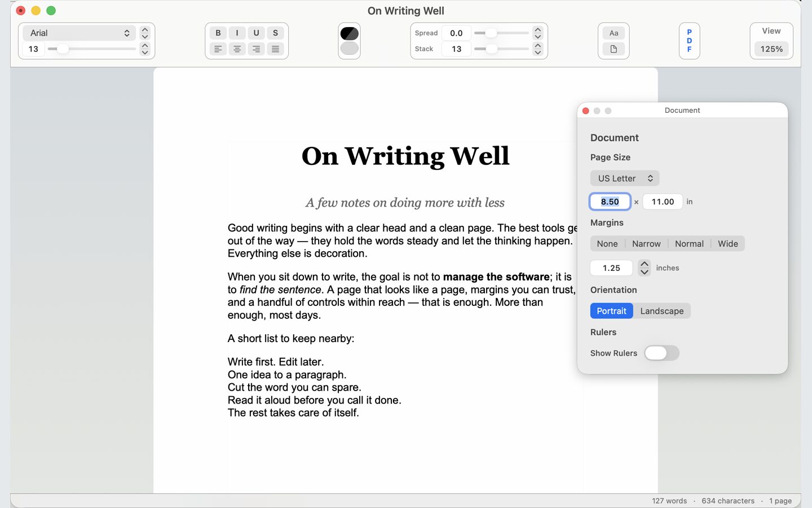Click the page height field 11.00
The image size is (812, 508).
pyautogui.click(x=663, y=202)
